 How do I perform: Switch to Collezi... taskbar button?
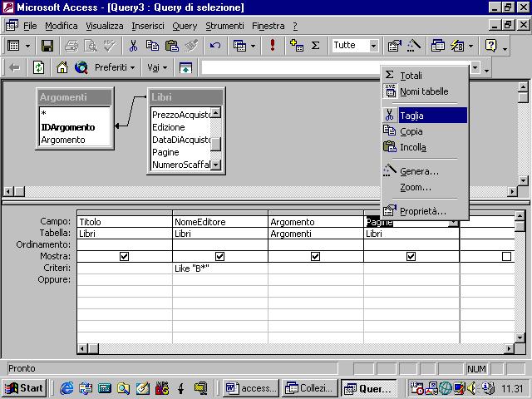coord(310,388)
